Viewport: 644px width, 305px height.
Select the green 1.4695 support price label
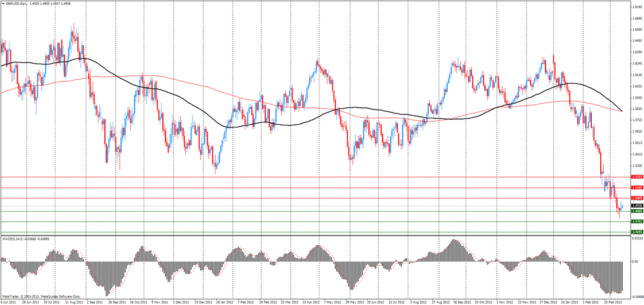(637, 232)
